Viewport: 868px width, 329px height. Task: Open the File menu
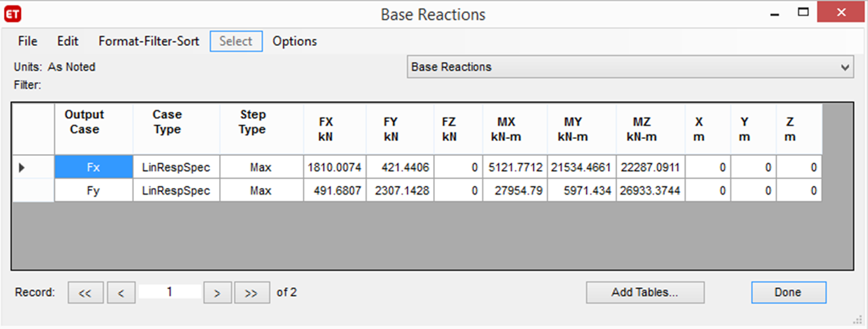click(x=28, y=41)
